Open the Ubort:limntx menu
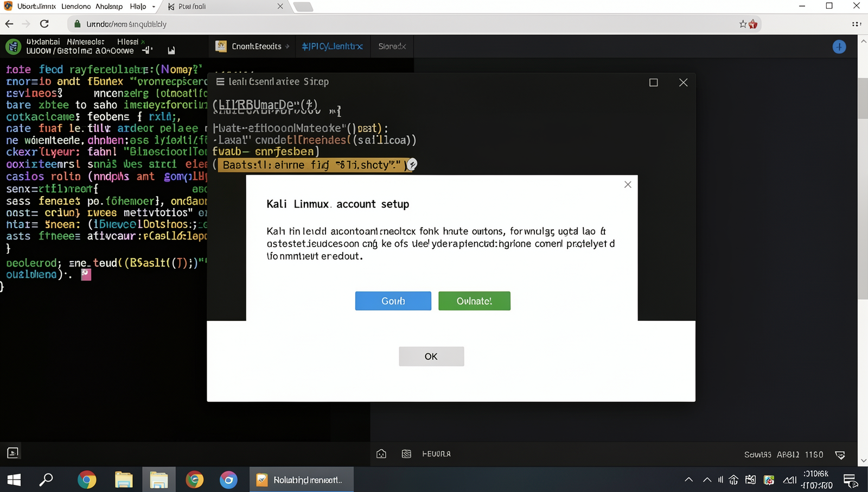 click(36, 7)
